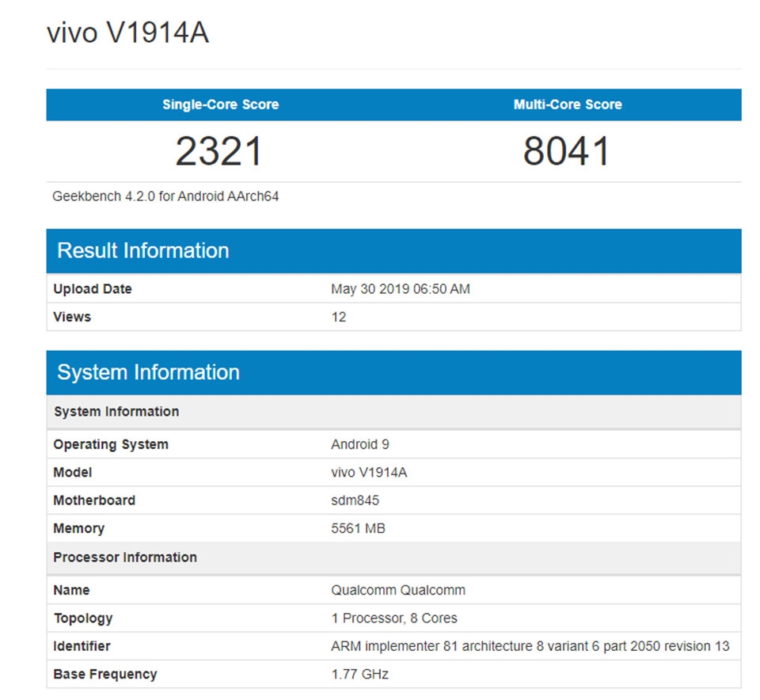760x700 pixels.
Task: Select the 1.77 GHz frequency value
Action: click(x=359, y=675)
